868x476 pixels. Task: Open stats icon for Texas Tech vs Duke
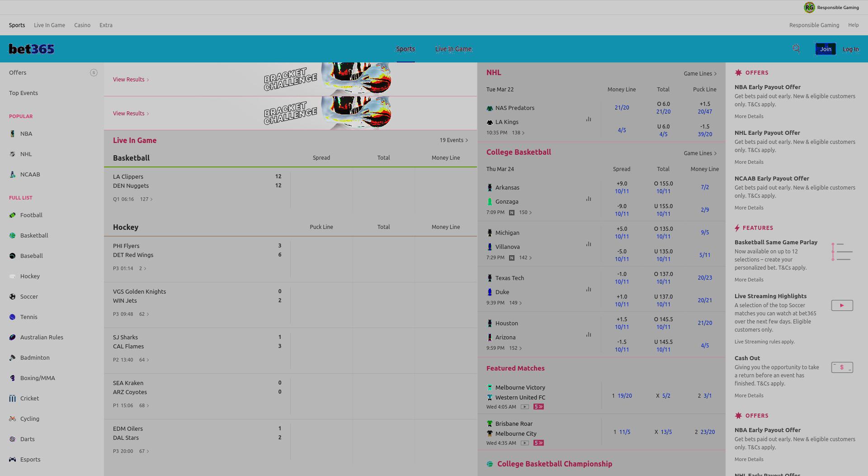point(589,289)
